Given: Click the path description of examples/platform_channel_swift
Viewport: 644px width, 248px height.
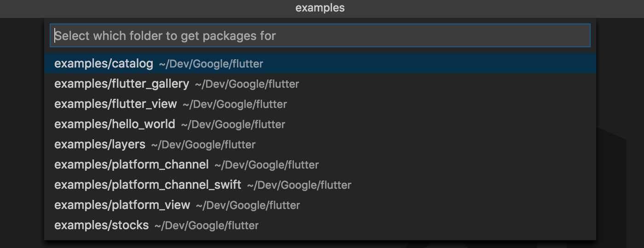Looking at the screenshot, I should pyautogui.click(x=299, y=186).
